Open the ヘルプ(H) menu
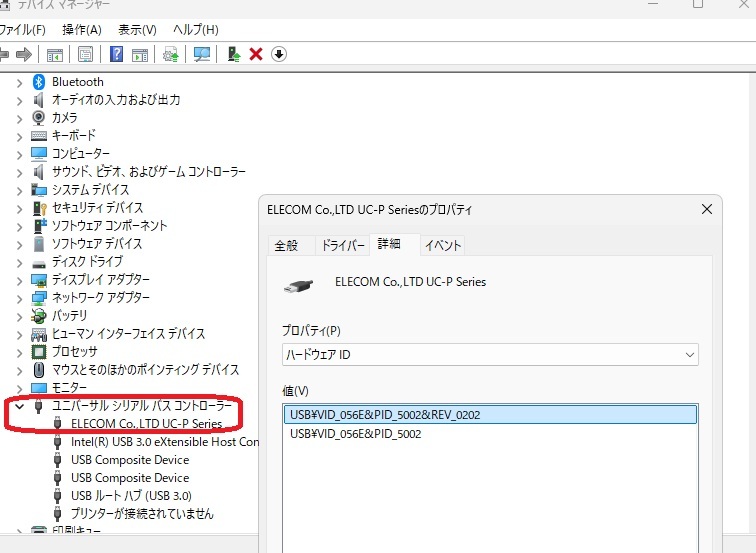The height and width of the screenshot is (553, 756). tap(196, 30)
